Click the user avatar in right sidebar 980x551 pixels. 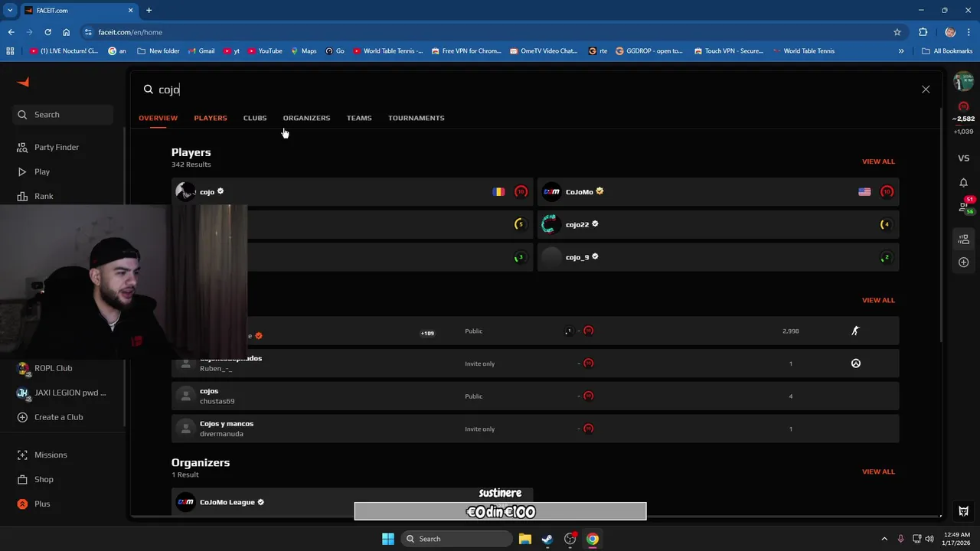963,81
